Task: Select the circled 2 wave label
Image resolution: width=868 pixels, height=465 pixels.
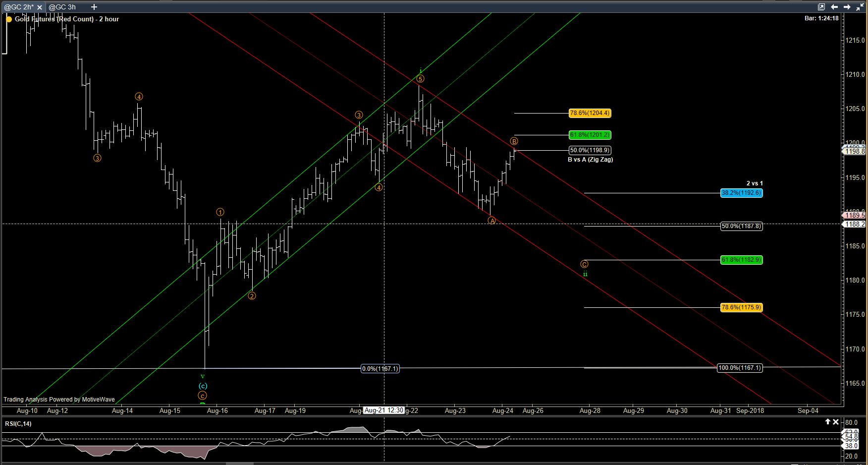Action: click(252, 296)
